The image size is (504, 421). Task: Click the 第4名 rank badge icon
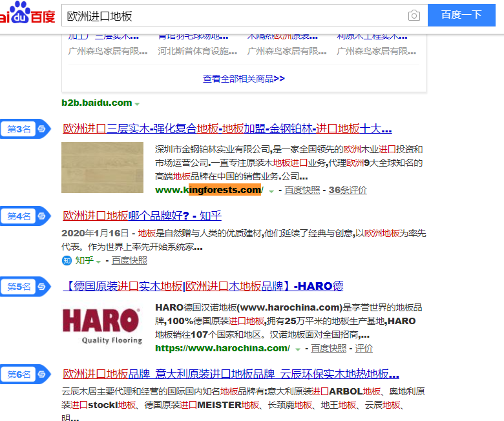point(25,216)
